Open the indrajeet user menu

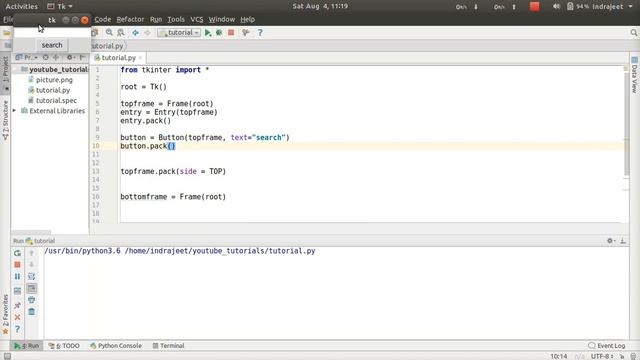pyautogui.click(x=611, y=7)
